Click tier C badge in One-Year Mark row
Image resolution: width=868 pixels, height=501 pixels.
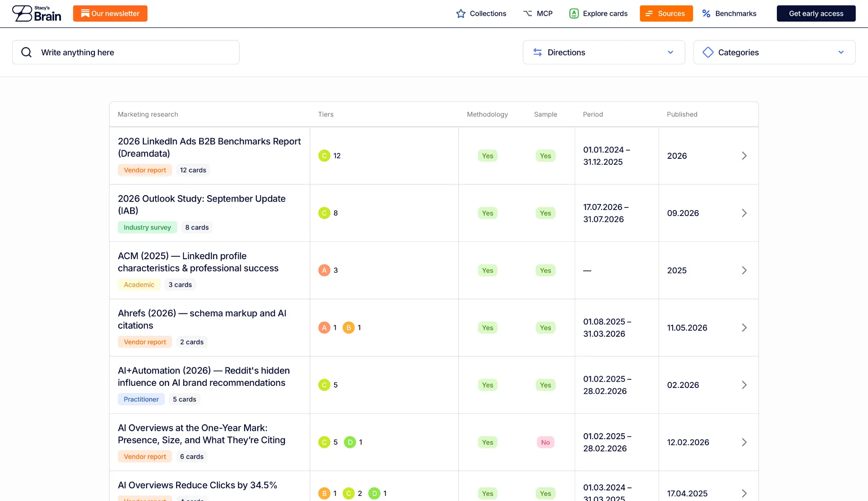click(x=324, y=442)
